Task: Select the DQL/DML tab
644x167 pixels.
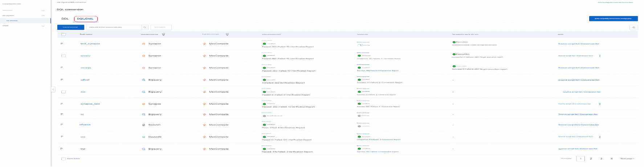Action: pos(85,19)
